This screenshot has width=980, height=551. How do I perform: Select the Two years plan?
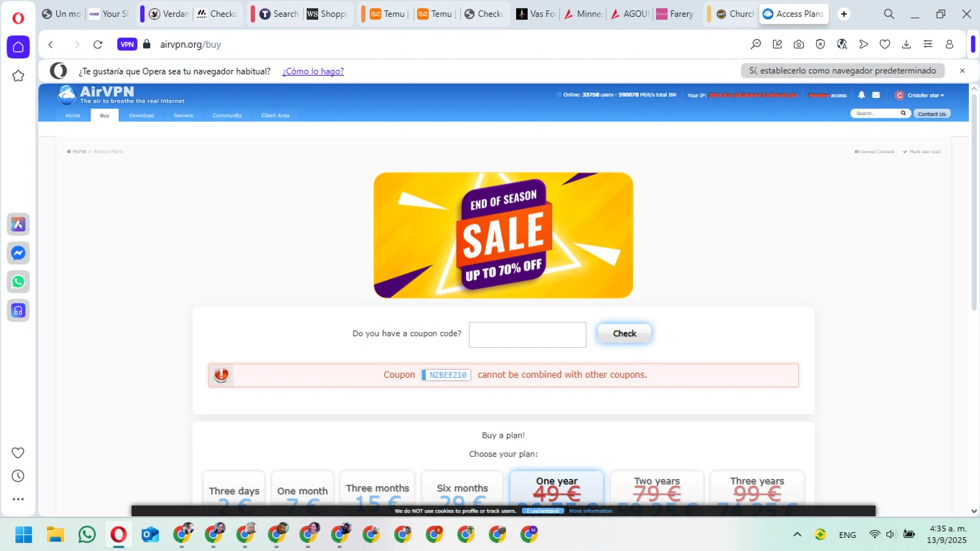coord(657,488)
